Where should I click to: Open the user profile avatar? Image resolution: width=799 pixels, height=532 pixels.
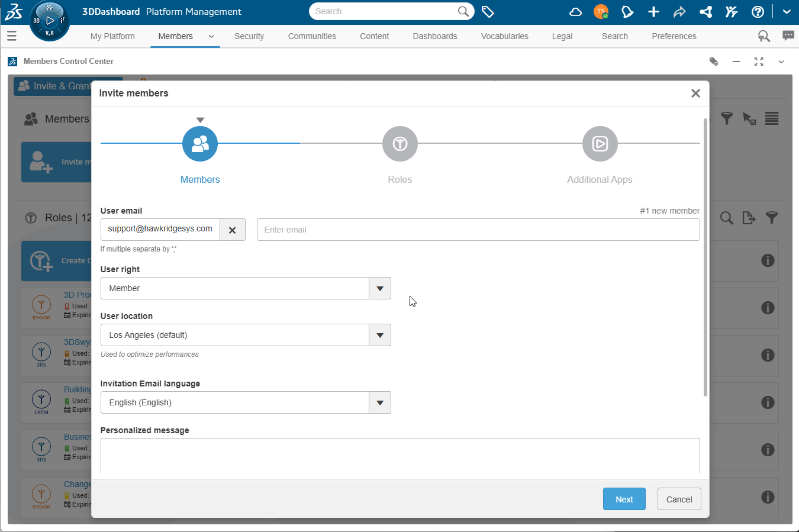pos(601,12)
